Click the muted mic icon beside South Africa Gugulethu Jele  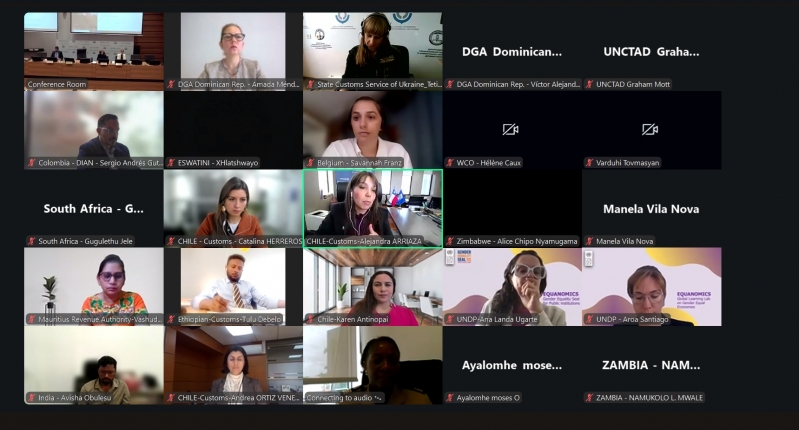32,241
